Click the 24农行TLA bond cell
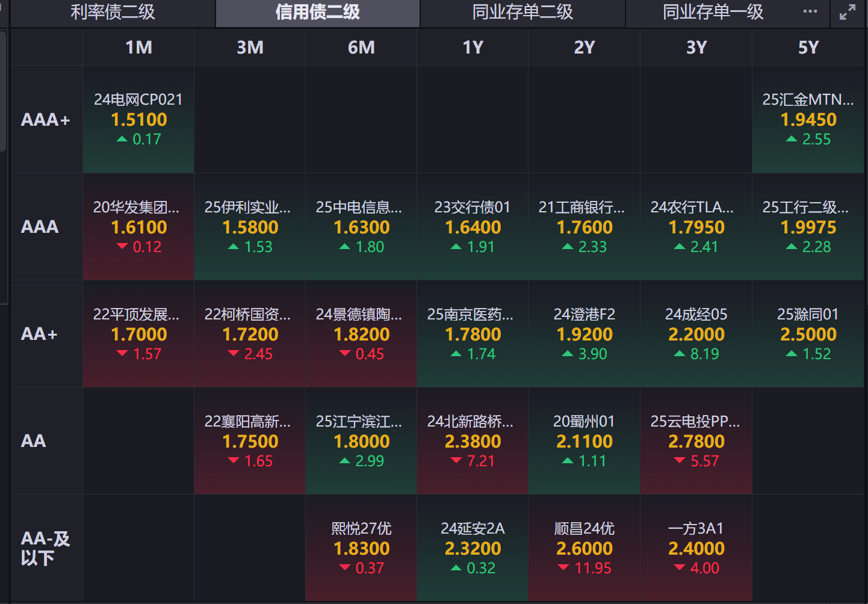 [696, 227]
